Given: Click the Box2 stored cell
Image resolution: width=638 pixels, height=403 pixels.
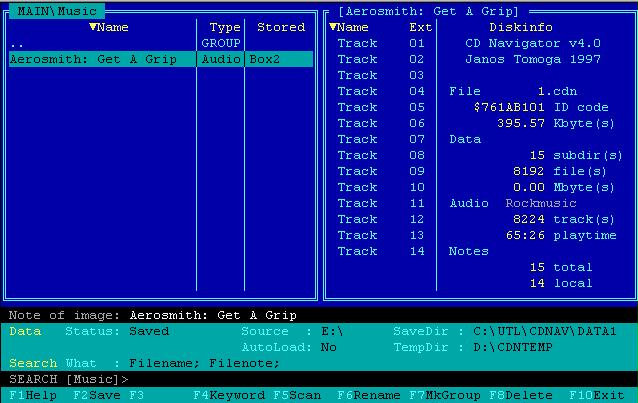Looking at the screenshot, I should (x=264, y=59).
